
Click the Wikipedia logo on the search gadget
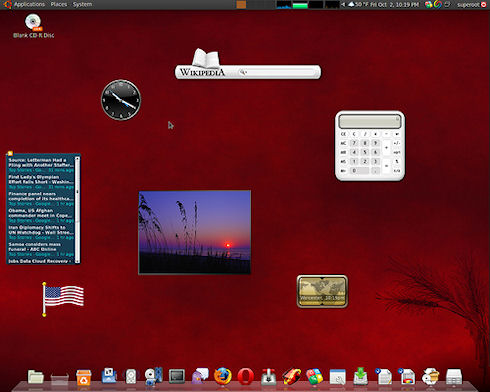pyautogui.click(x=202, y=72)
